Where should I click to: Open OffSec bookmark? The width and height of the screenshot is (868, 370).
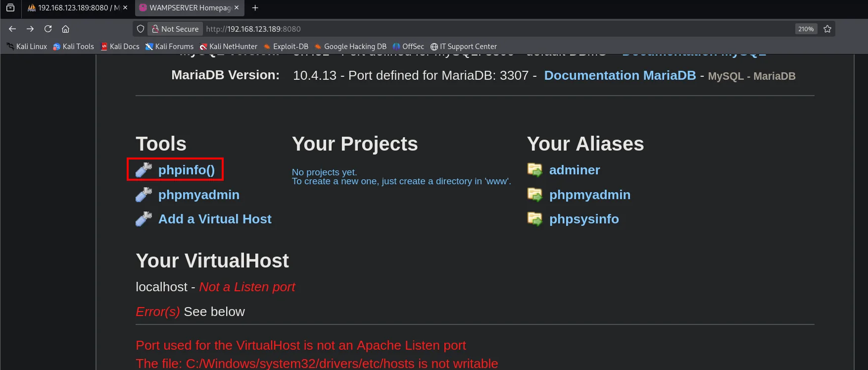tap(408, 46)
